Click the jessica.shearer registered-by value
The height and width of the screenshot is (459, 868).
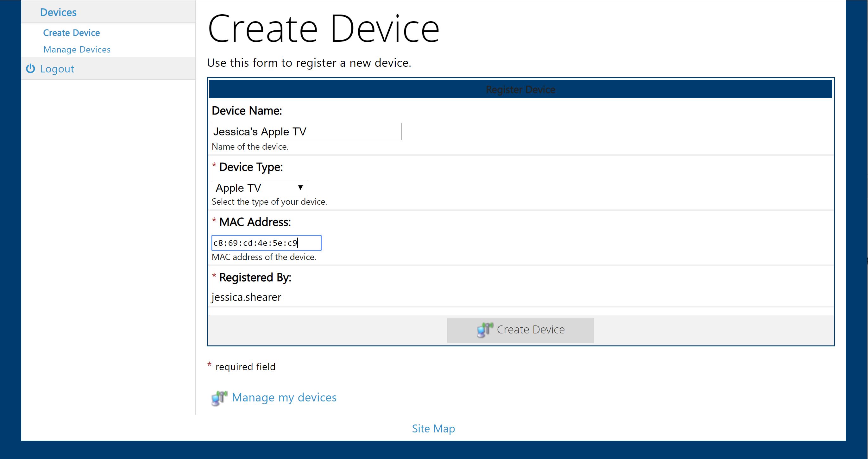click(246, 297)
